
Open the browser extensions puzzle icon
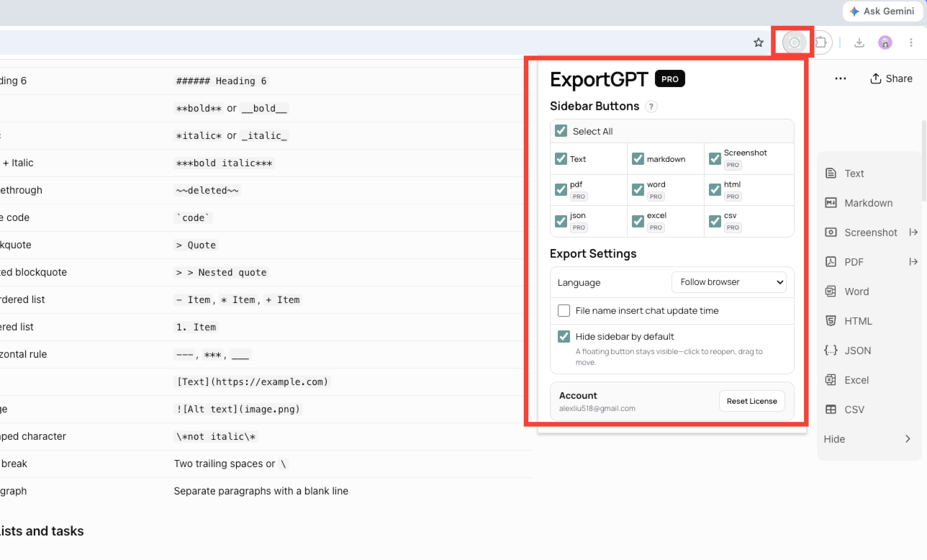point(820,42)
